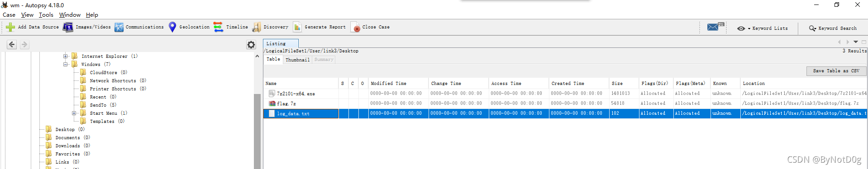Switch to the Thumbnail tab
The height and width of the screenshot is (169, 868).
click(298, 60)
